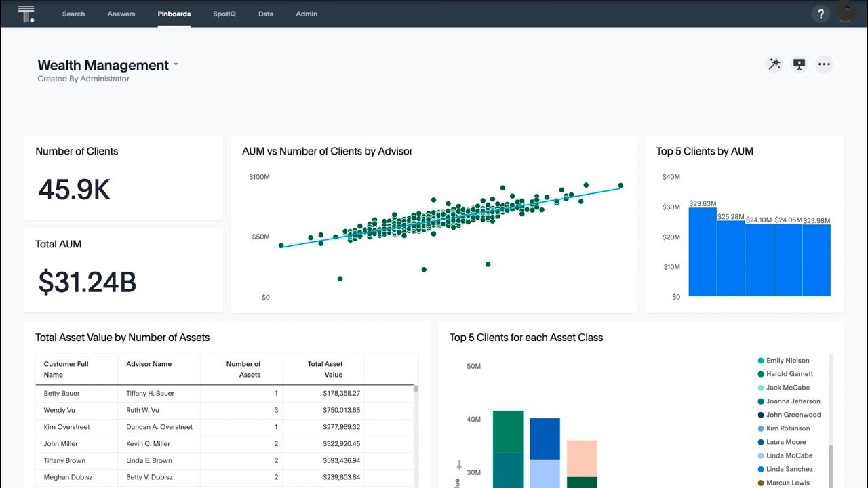Viewport: 868px width, 488px height.
Task: Toggle the Linda Sanchez legend series
Action: coord(789,469)
